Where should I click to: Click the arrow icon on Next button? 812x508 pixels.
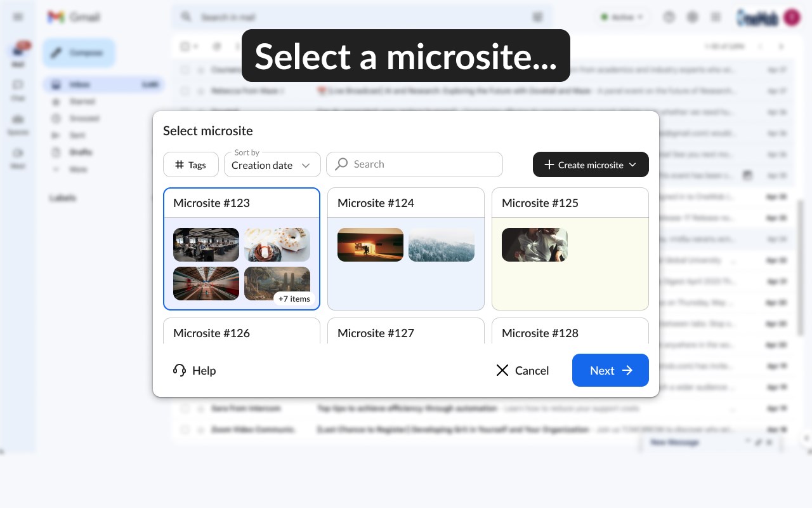click(627, 370)
